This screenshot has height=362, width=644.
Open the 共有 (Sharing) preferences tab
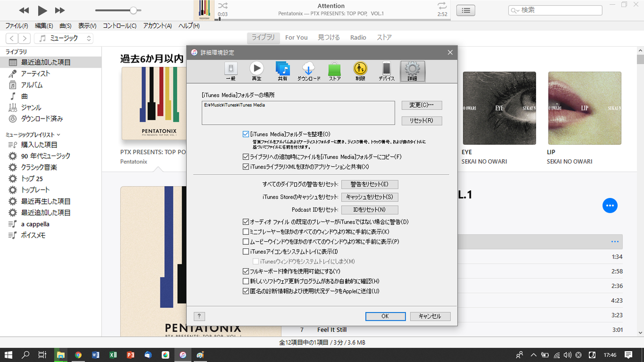283,71
